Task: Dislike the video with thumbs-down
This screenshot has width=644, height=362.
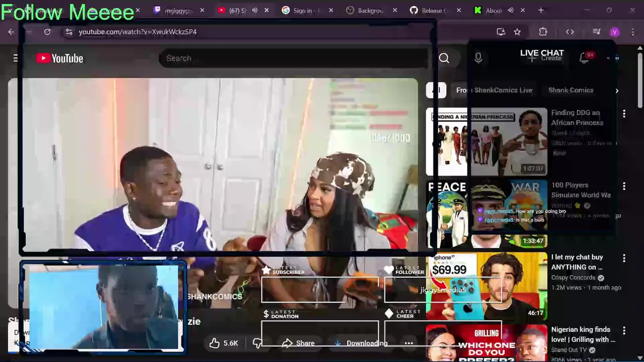Action: point(258,343)
